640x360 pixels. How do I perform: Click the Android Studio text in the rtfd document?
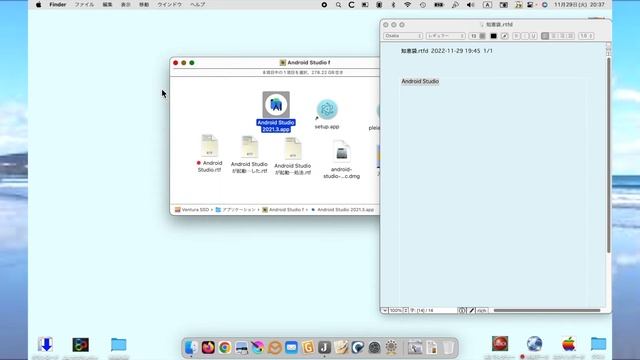point(420,81)
